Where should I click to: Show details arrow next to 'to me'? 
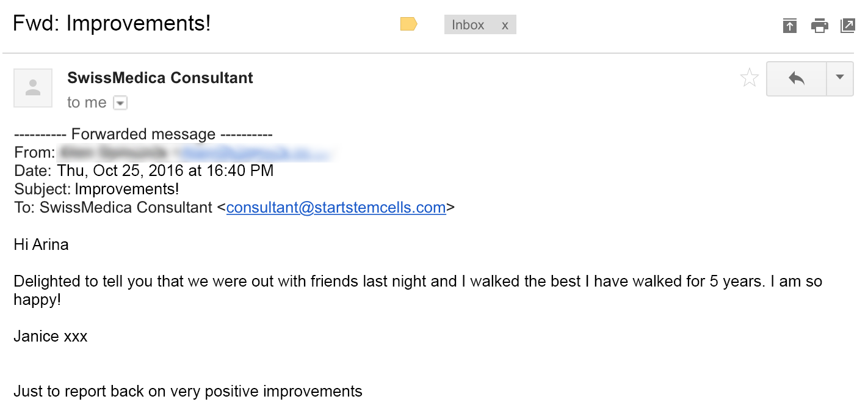(121, 103)
